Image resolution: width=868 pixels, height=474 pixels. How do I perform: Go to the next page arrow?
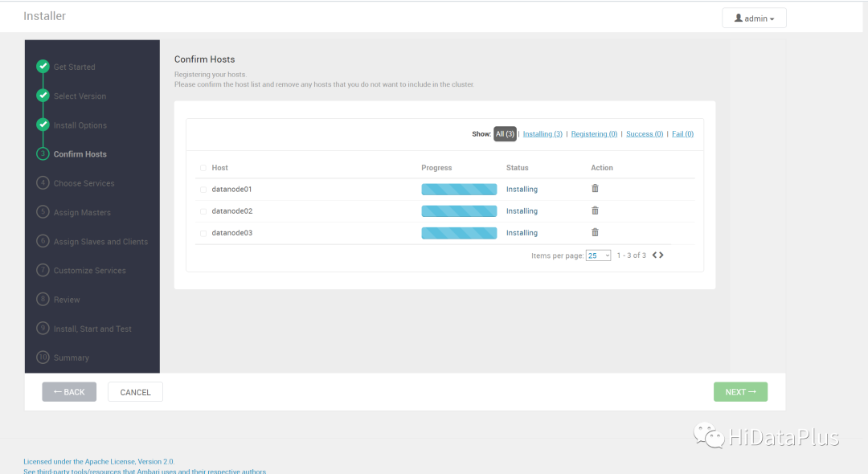click(x=661, y=255)
